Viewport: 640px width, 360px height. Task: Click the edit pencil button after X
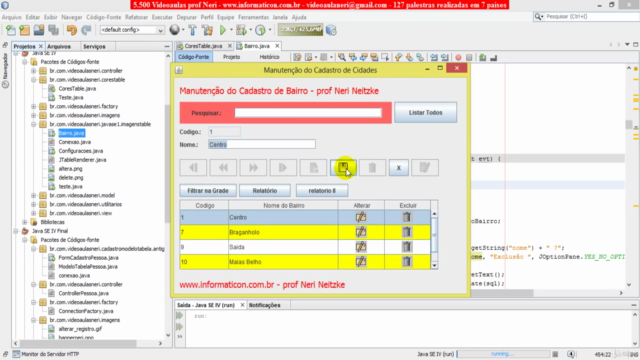click(x=425, y=168)
